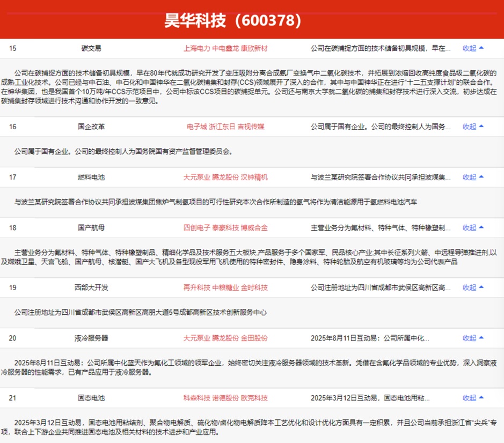Screen dimensions: 504x443
Task: Open 大元泵业 link in 燃料电池 row
Action: pos(196,177)
